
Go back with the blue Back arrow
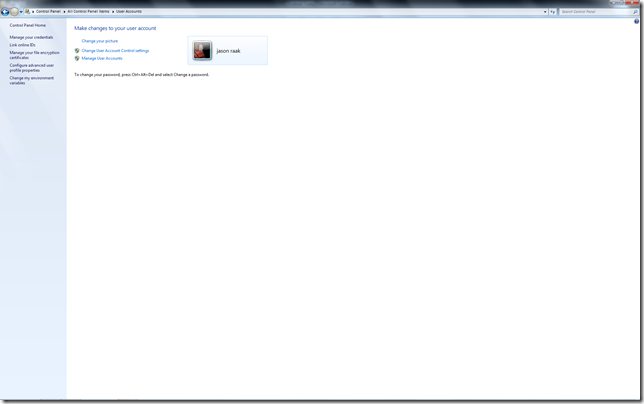[x=5, y=12]
